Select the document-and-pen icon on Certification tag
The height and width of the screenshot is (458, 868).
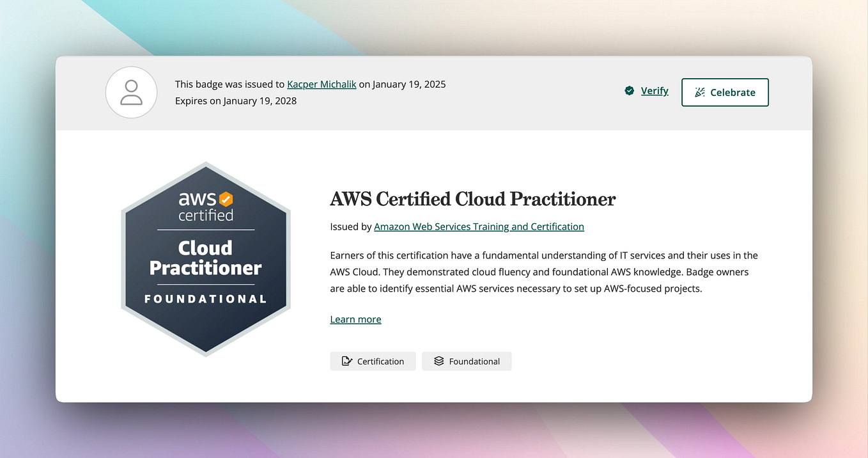click(346, 361)
